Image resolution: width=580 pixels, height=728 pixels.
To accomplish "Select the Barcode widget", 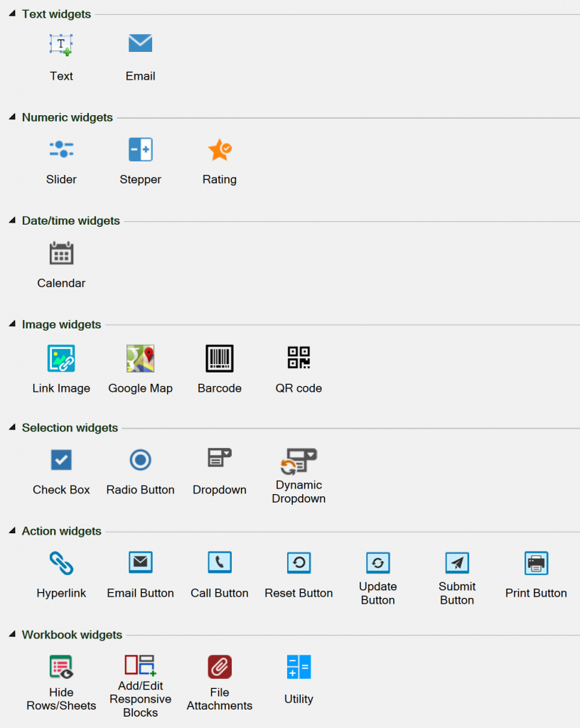I will click(219, 358).
